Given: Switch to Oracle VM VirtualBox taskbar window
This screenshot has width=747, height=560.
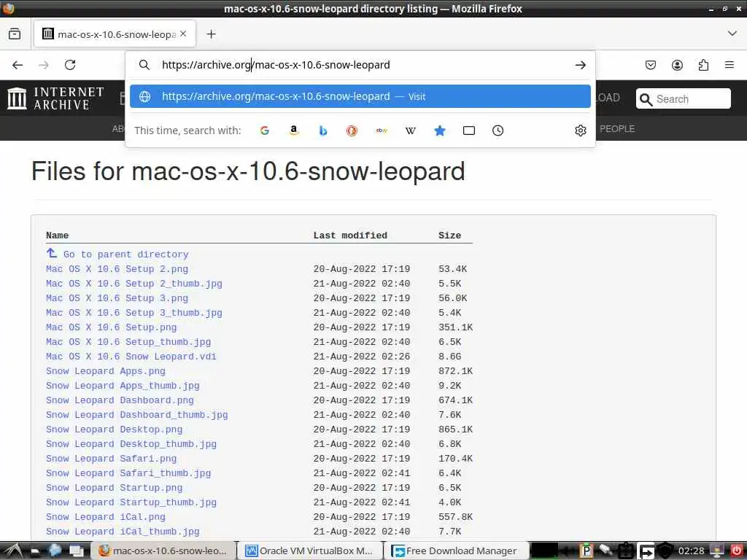Looking at the screenshot, I should click(x=309, y=551).
